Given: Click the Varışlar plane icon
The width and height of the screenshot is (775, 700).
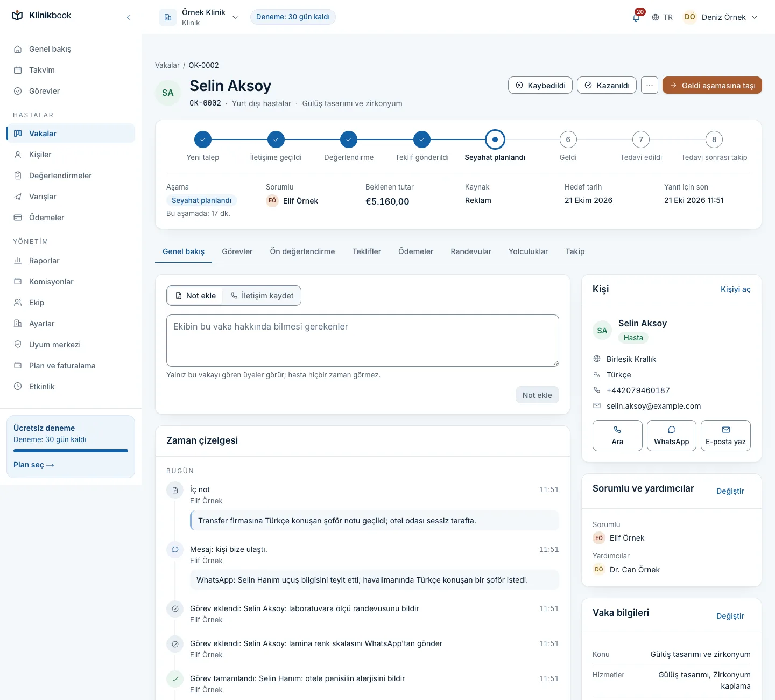Looking at the screenshot, I should pyautogui.click(x=18, y=197).
